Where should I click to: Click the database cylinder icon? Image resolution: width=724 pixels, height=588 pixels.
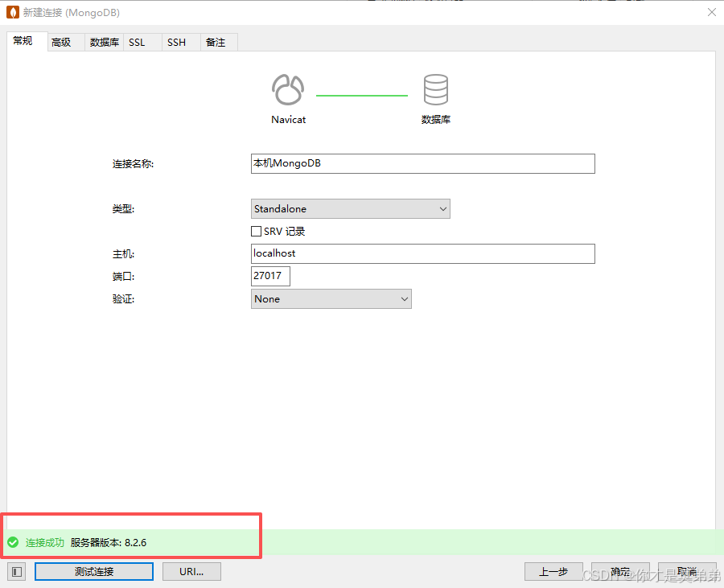(435, 89)
